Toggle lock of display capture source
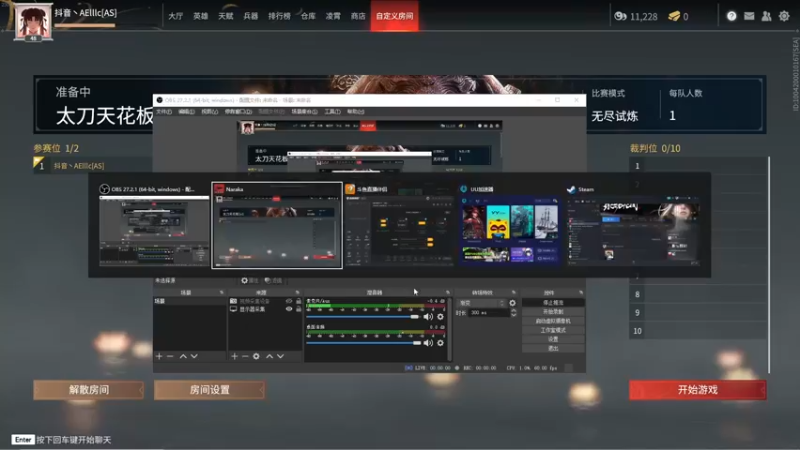This screenshot has height=450, width=800. pyautogui.click(x=298, y=309)
